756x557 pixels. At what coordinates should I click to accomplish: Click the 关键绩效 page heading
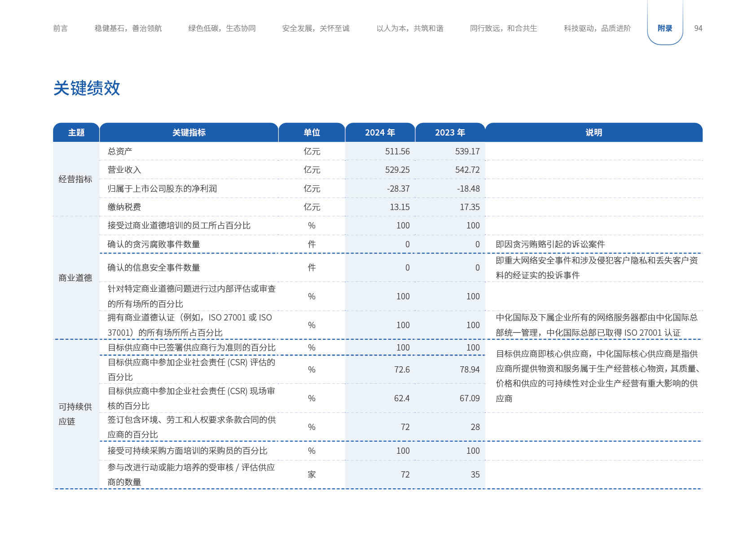click(87, 88)
